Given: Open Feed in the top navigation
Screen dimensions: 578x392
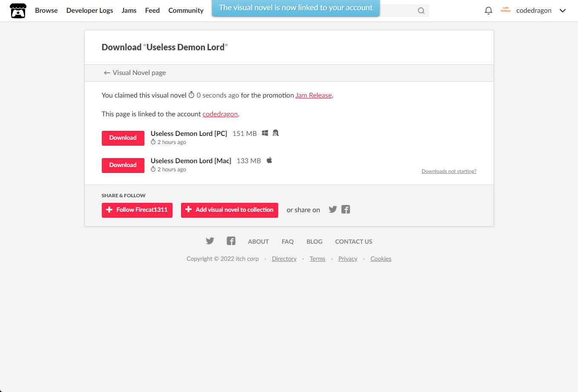Looking at the screenshot, I should pos(152,10).
